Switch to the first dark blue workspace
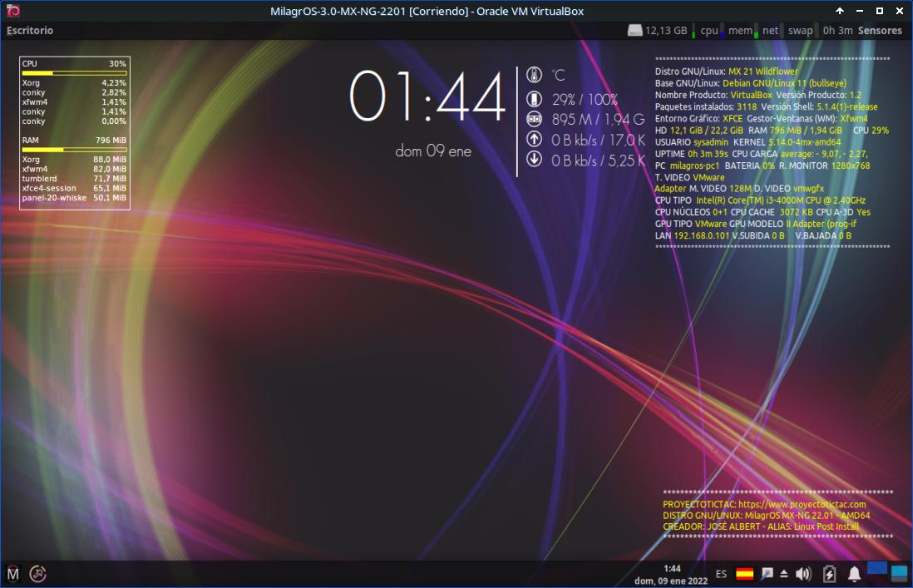This screenshot has width=913, height=588. 877,569
